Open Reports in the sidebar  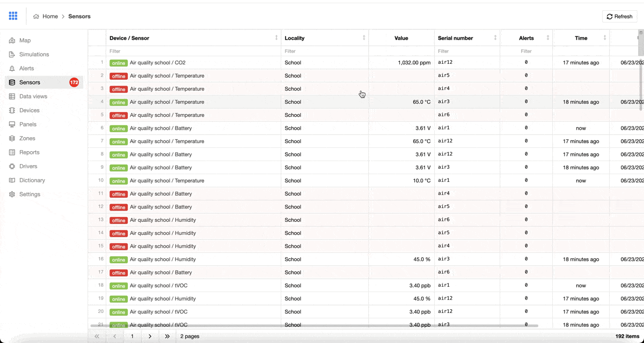point(44,152)
